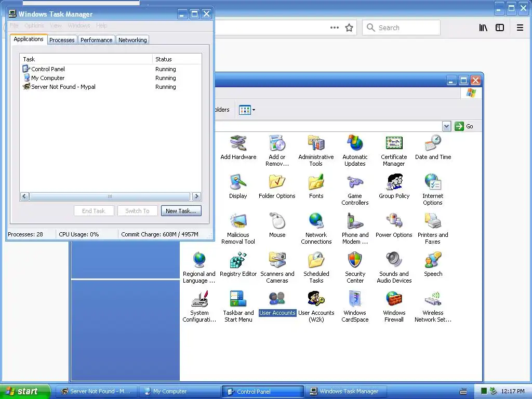The image size is (532, 399).
Task: Open Add Hardware in Control Panel
Action: click(x=238, y=148)
